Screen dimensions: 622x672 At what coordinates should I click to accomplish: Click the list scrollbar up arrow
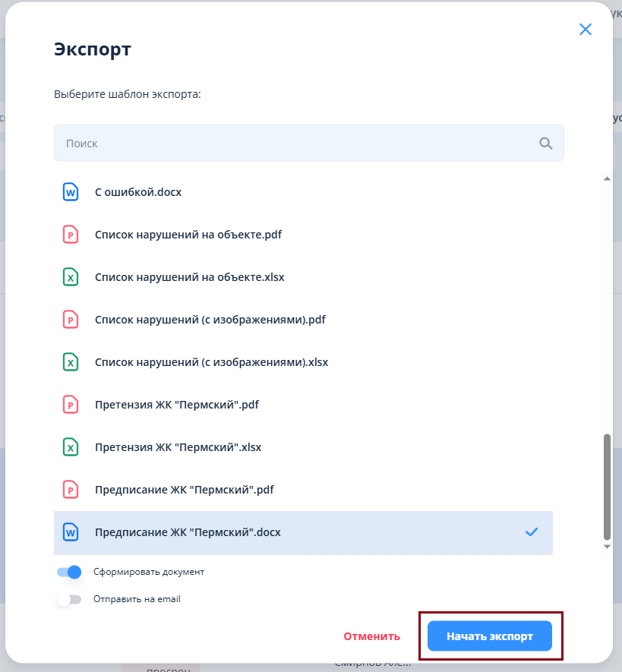click(x=607, y=178)
